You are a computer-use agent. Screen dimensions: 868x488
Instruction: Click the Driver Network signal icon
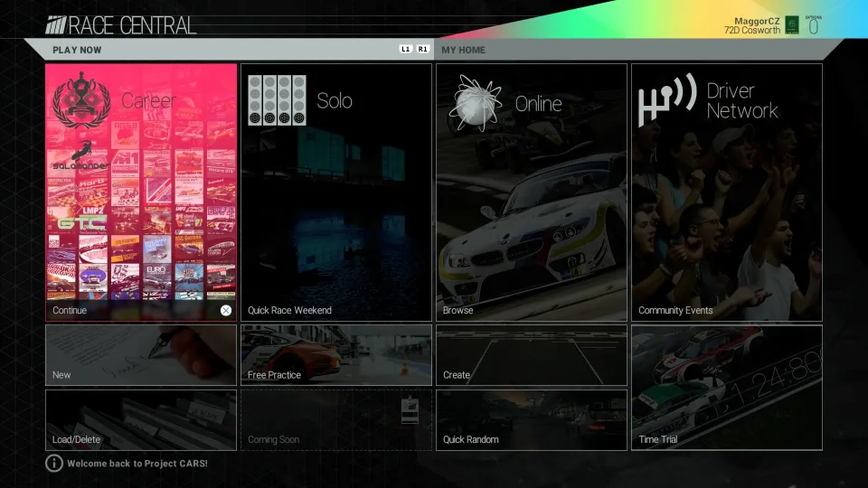[x=666, y=99]
